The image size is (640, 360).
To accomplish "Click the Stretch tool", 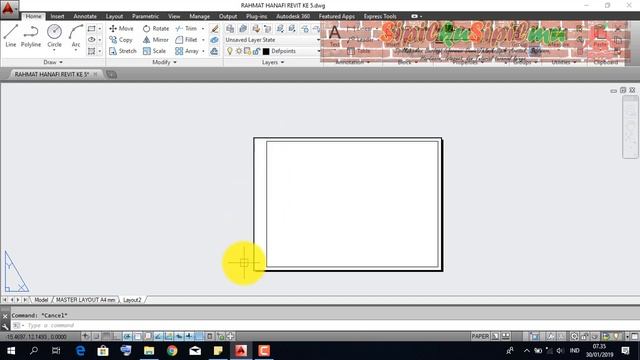I will (123, 51).
